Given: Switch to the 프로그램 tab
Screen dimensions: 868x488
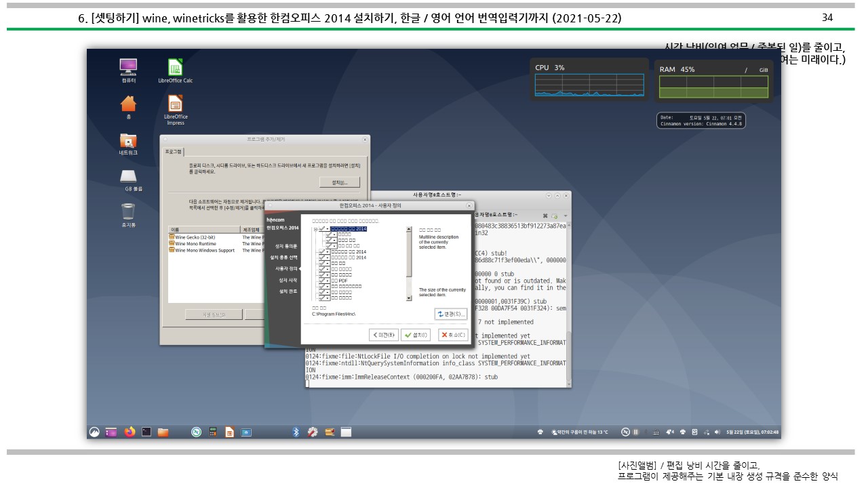Looking at the screenshot, I should tap(174, 152).
